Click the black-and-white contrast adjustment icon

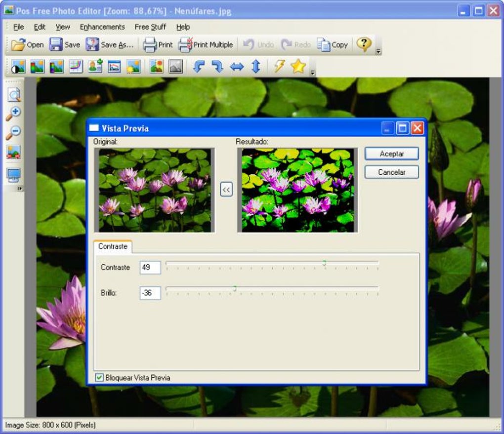click(x=18, y=67)
